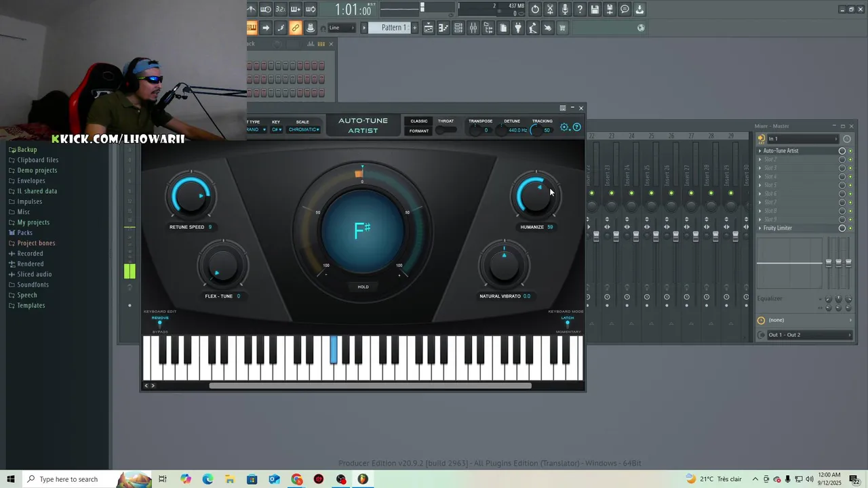Image resolution: width=868 pixels, height=488 pixels.
Task: Add a new pattern with the plus button
Action: click(416, 28)
